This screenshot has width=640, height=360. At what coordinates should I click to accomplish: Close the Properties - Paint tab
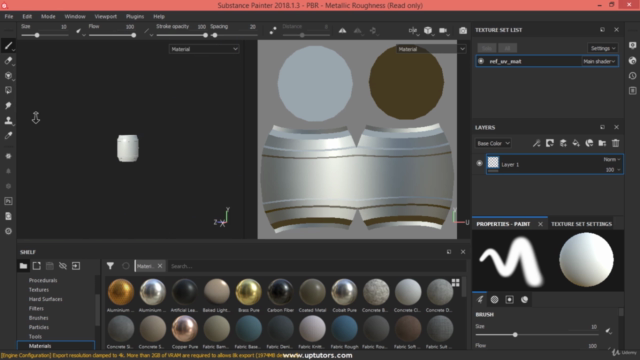pyautogui.click(x=540, y=224)
